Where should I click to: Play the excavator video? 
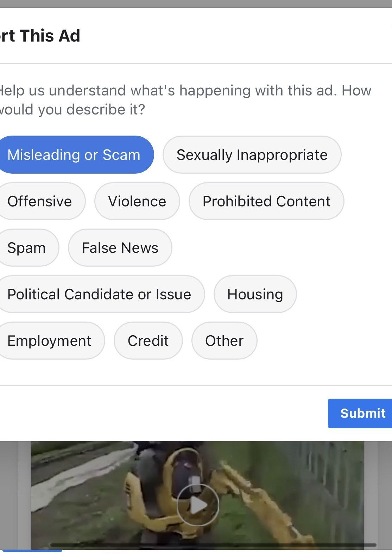[197, 505]
